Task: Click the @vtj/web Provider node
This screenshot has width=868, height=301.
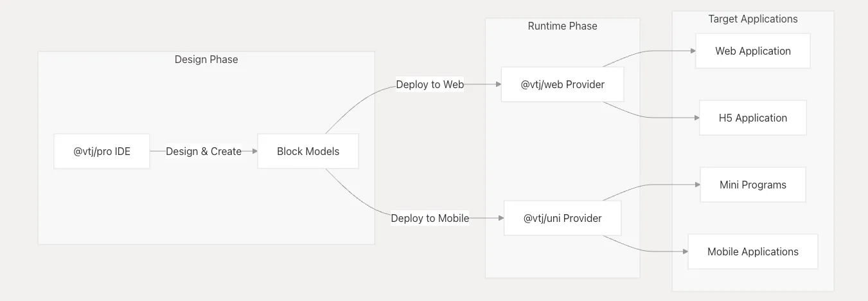Action: [x=562, y=84]
